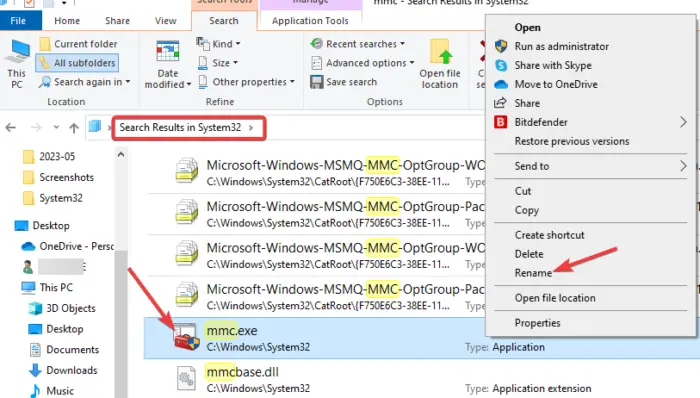Click the This PC monitor icon in ribbon
The image size is (700, 398).
coord(17,52)
